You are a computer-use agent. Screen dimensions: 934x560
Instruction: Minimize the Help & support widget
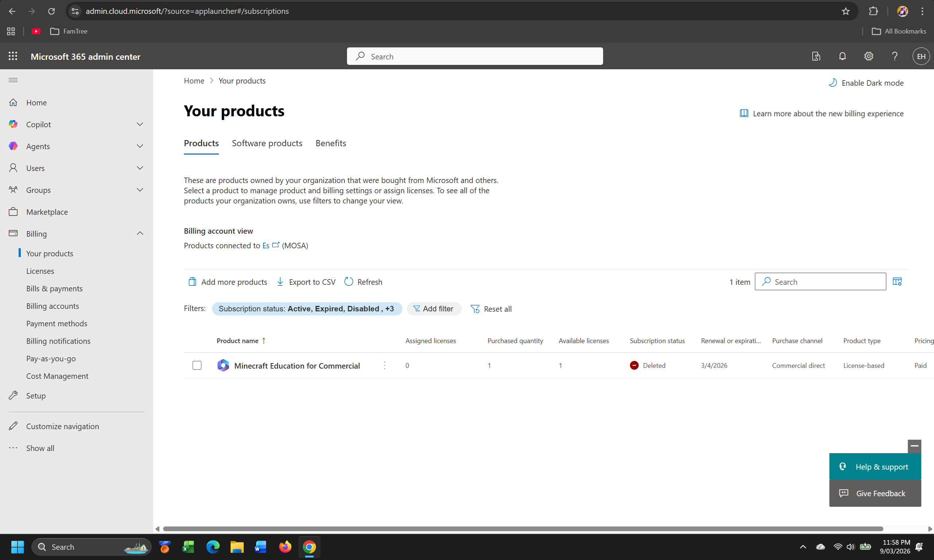pos(914,446)
